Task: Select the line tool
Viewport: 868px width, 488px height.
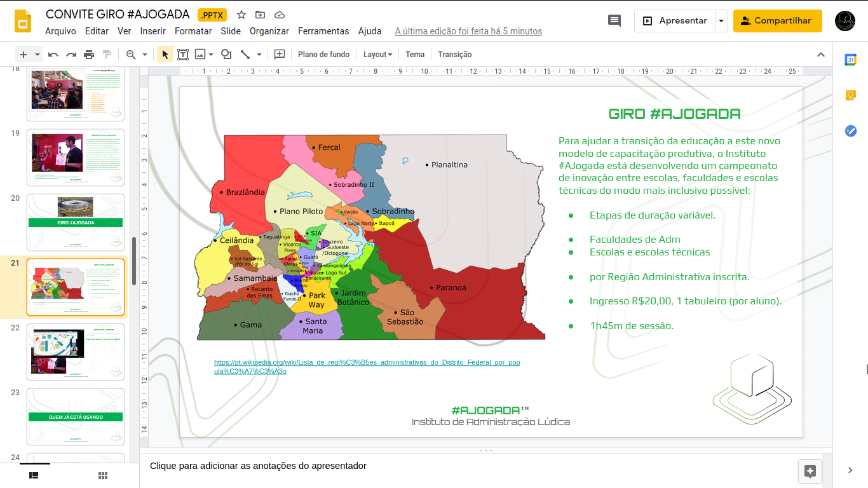Action: [245, 55]
